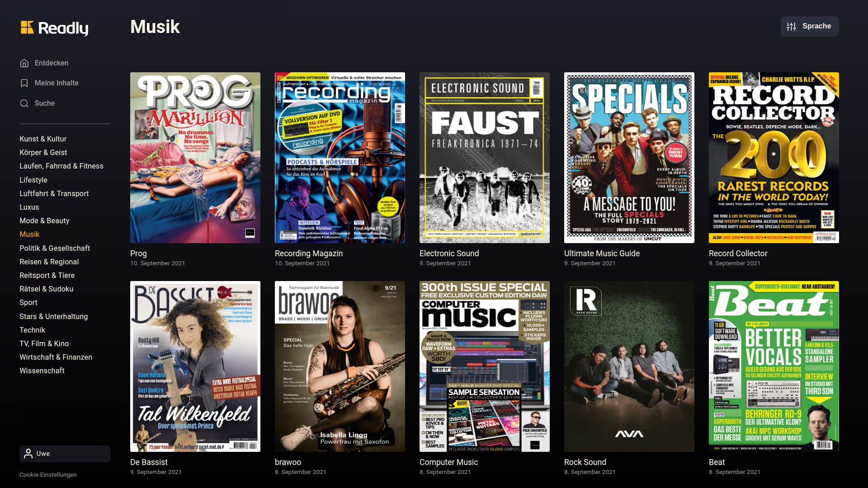868x488 pixels.
Task: Browse Wirtschaft & Finanzen category
Action: click(x=56, y=357)
